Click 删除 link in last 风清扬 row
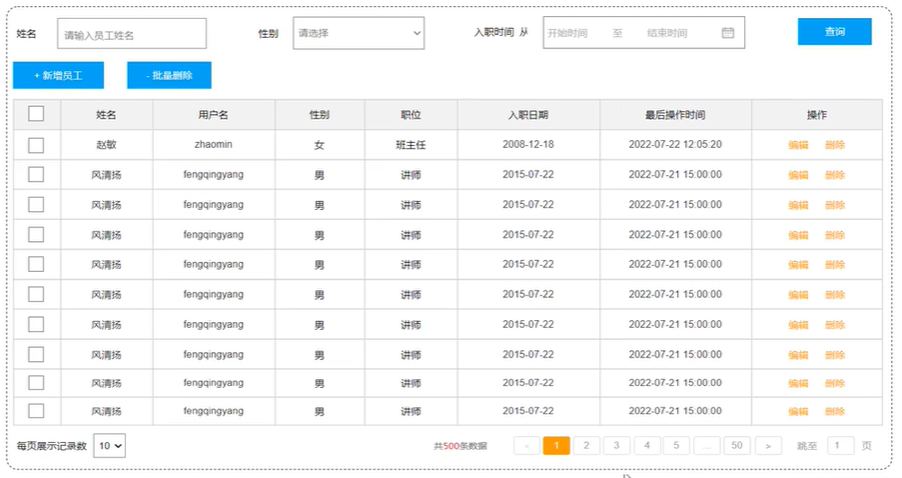The height and width of the screenshot is (478, 902). 835,411
